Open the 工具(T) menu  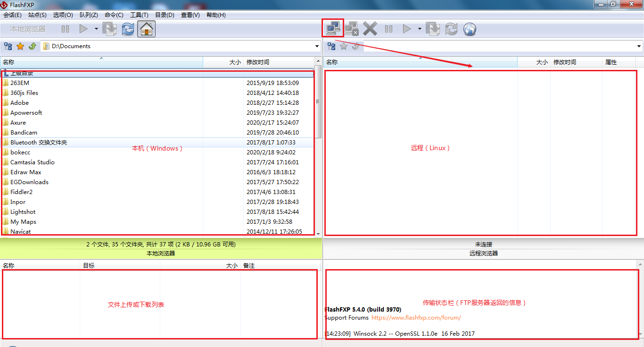coord(139,15)
